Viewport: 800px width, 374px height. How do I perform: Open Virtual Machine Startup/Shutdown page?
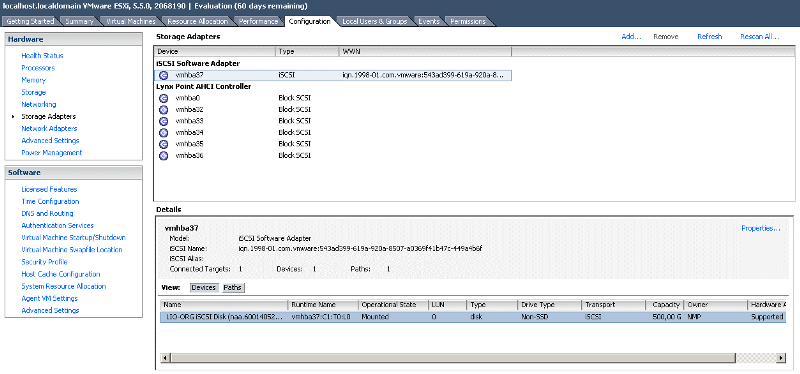[x=73, y=238]
